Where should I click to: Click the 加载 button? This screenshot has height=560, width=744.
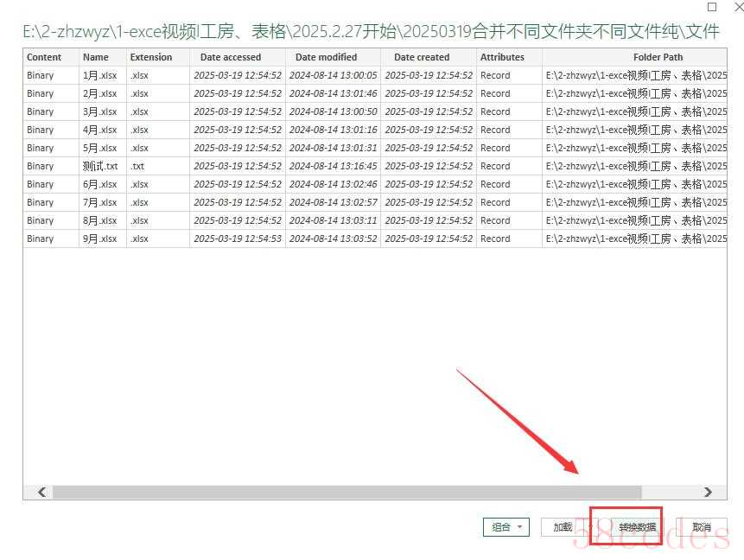click(563, 527)
